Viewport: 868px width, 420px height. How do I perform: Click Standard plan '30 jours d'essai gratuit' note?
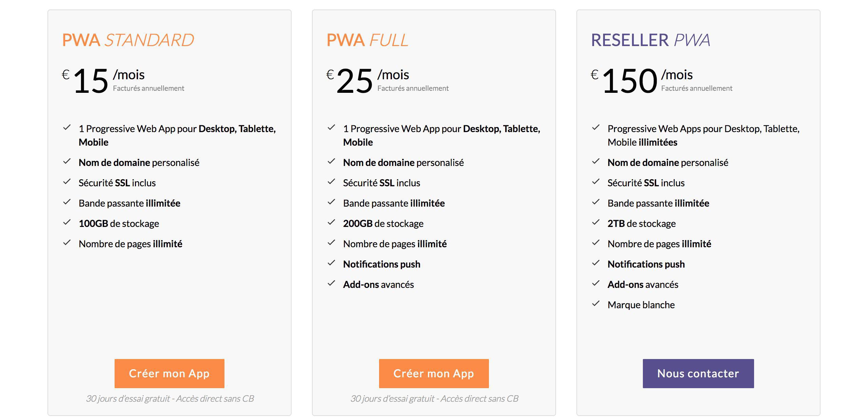click(170, 399)
